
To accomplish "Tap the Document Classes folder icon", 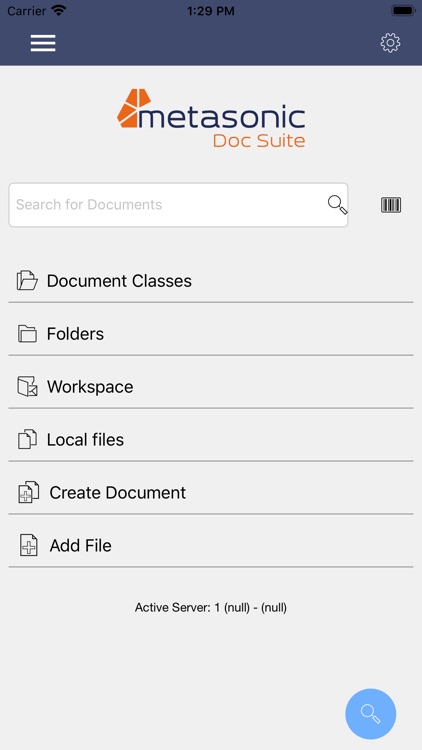I will (27, 281).
